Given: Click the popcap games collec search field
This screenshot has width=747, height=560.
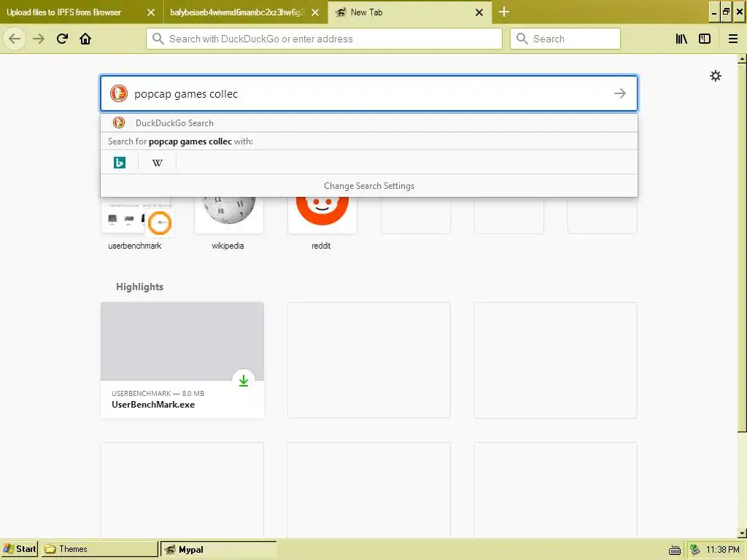Looking at the screenshot, I should tap(368, 93).
